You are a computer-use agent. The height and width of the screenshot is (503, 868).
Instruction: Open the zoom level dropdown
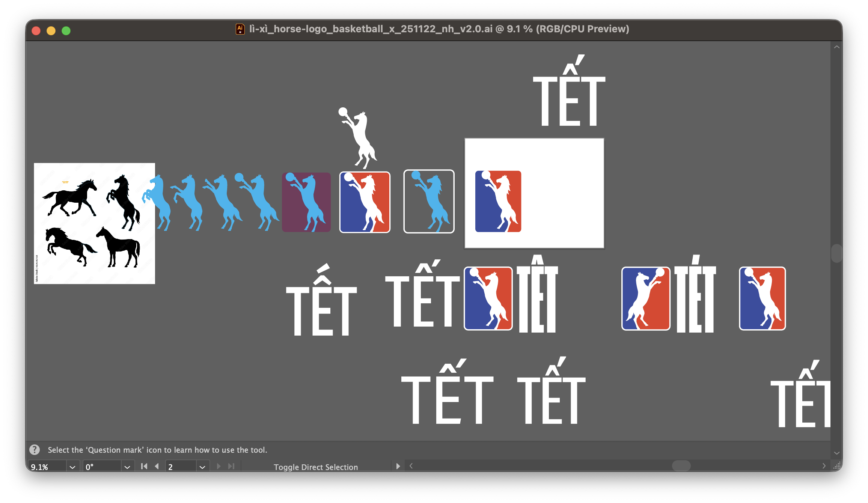tap(72, 467)
